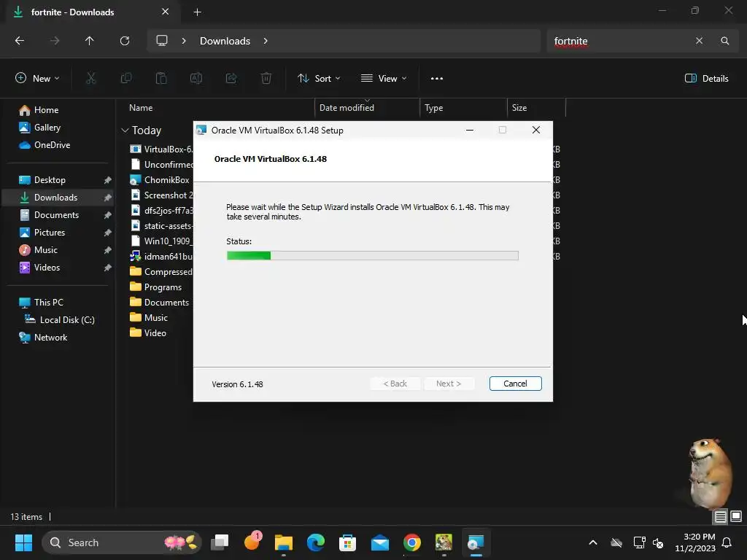Toggle the Details pane
747x560 pixels.
click(706, 79)
